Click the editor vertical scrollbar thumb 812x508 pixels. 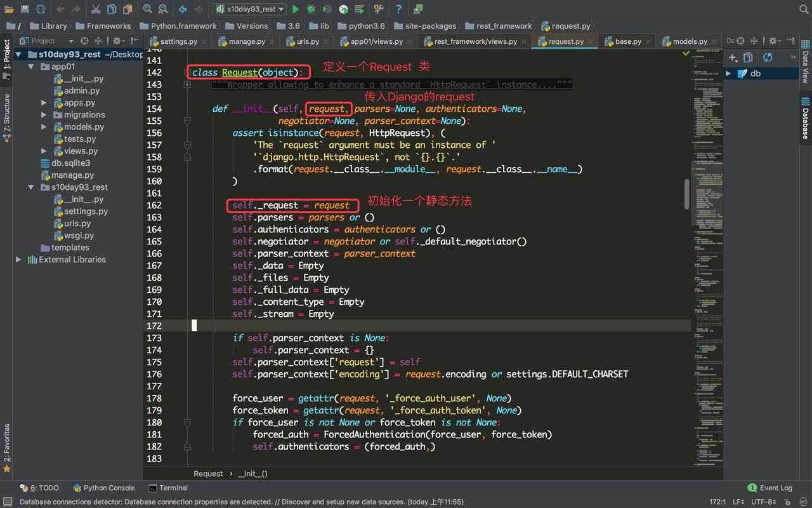click(687, 194)
